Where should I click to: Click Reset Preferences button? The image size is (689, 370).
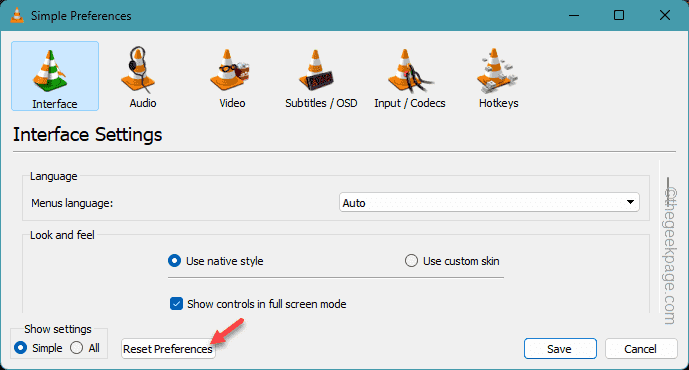click(168, 349)
